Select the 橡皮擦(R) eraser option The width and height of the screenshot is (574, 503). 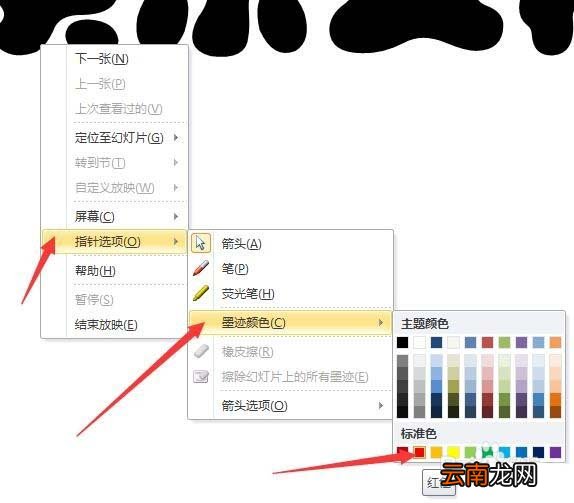coord(291,352)
